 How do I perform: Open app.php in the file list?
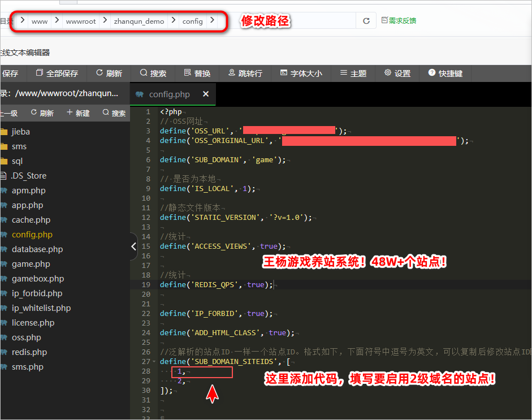click(x=28, y=205)
